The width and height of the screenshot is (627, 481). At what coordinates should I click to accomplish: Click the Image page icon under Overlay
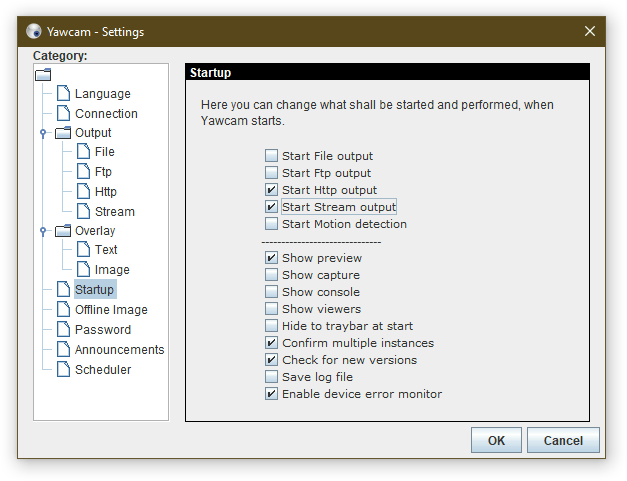tap(83, 269)
